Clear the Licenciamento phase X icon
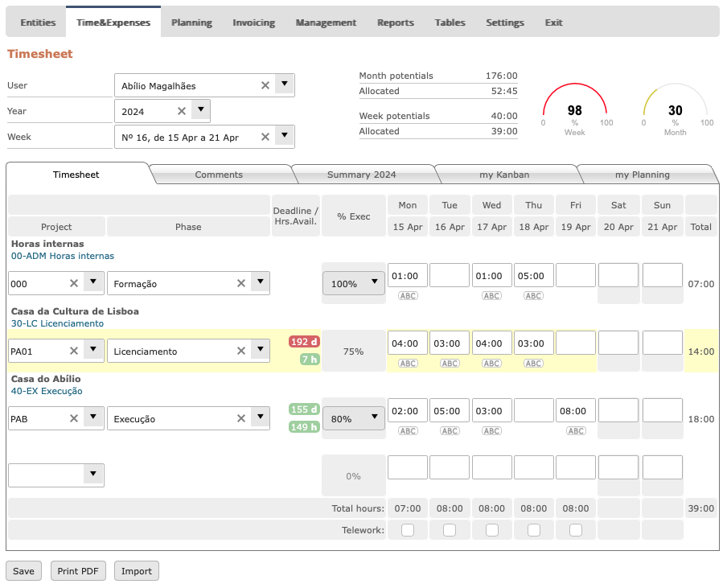This screenshot has width=727, height=588. coord(241,351)
